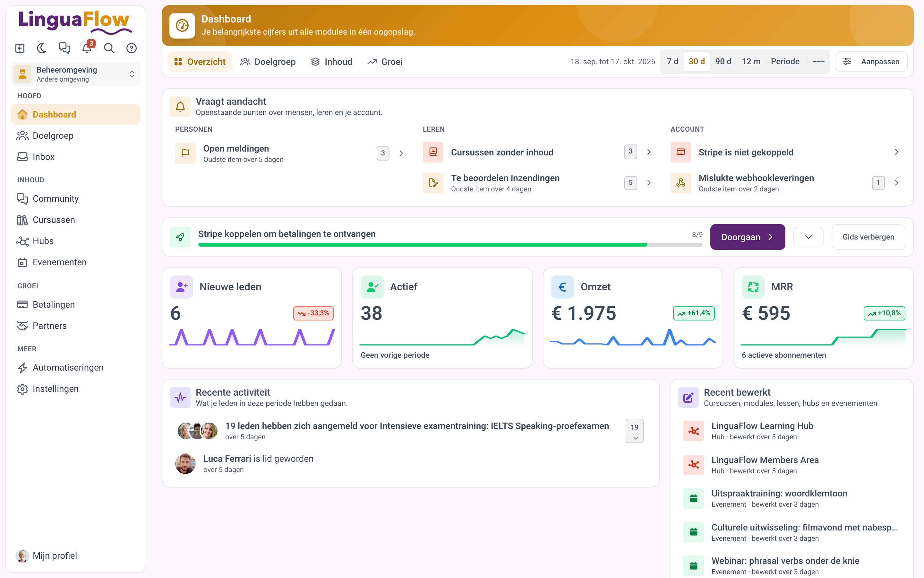Expand the onboarding guide dropdown
The image size is (924, 578).
[x=808, y=237]
